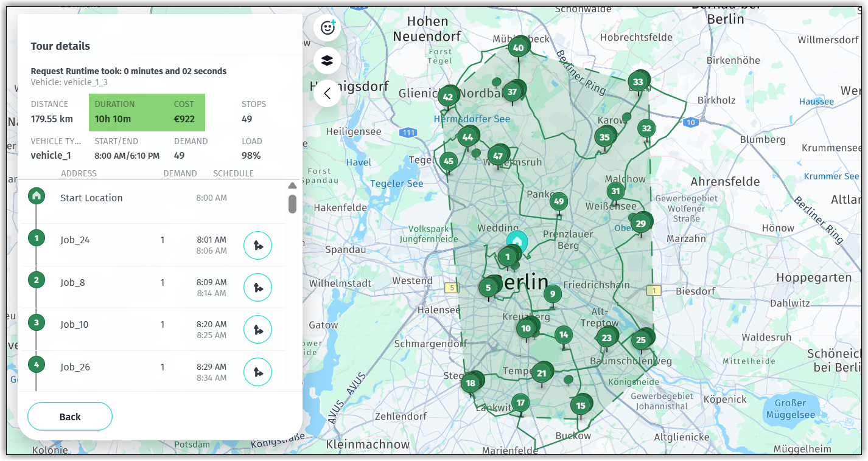The width and height of the screenshot is (868, 461).
Task: Click the SCHEDULE column header
Action: tap(234, 173)
